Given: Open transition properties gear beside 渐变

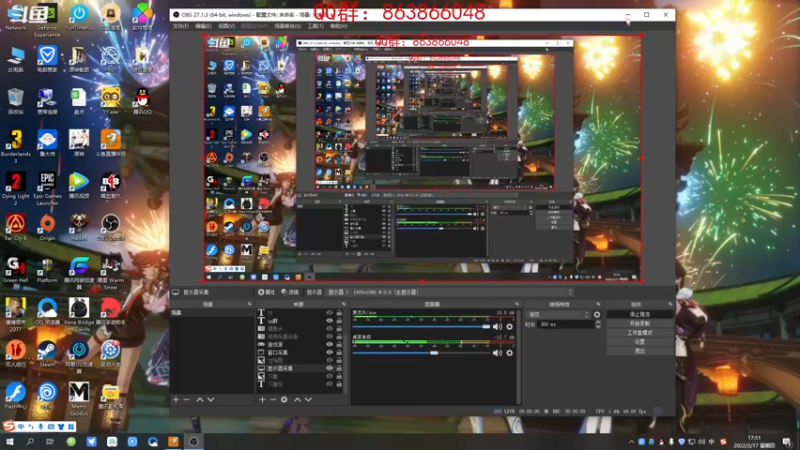Looking at the screenshot, I should 597,315.
